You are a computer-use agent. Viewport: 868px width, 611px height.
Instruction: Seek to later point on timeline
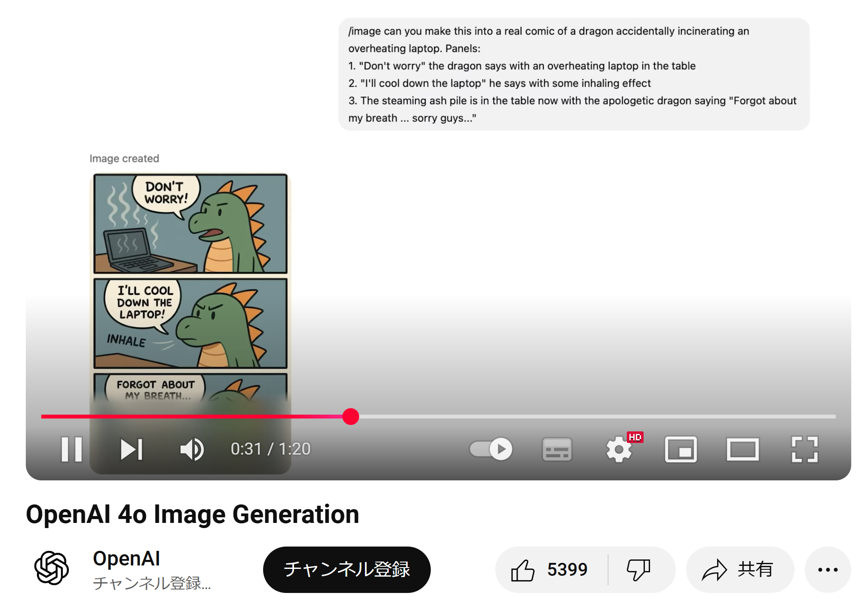click(x=602, y=416)
